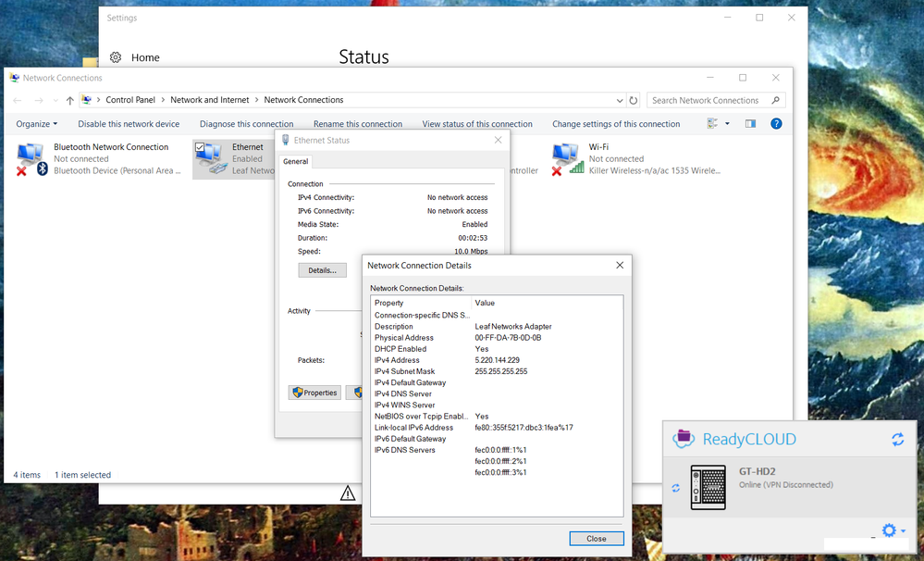The image size is (924, 561).
Task: Open the ReadyCLOUD gear settings menu
Action: [889, 530]
